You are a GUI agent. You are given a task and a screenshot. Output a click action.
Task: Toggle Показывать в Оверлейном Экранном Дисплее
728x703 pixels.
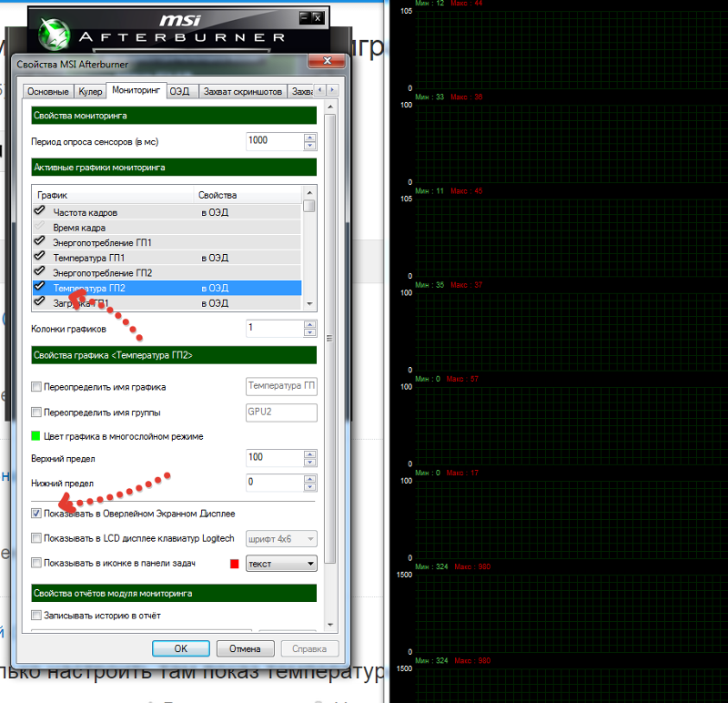coord(36,514)
